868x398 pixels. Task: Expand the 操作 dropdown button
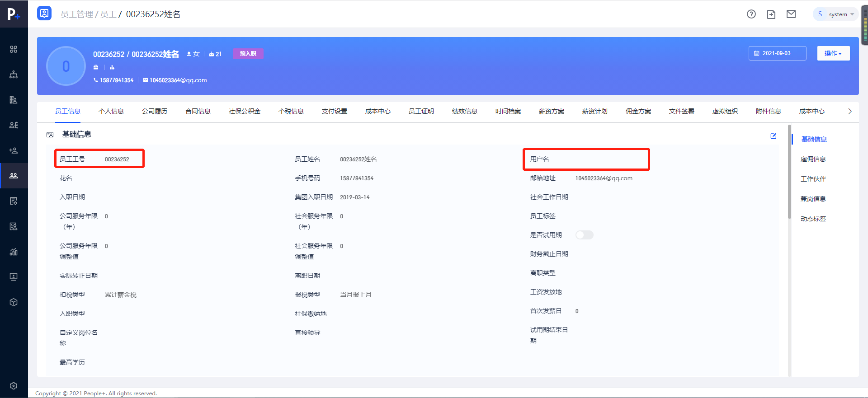833,53
